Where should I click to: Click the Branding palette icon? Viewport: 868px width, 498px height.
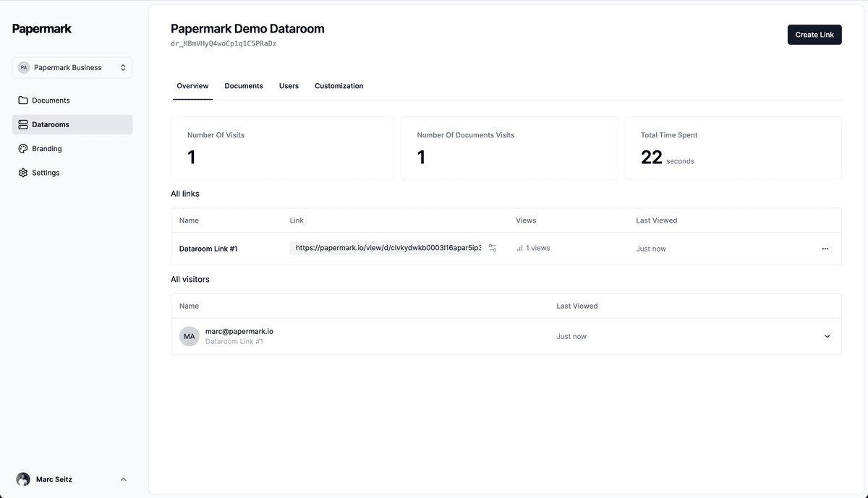tap(23, 148)
